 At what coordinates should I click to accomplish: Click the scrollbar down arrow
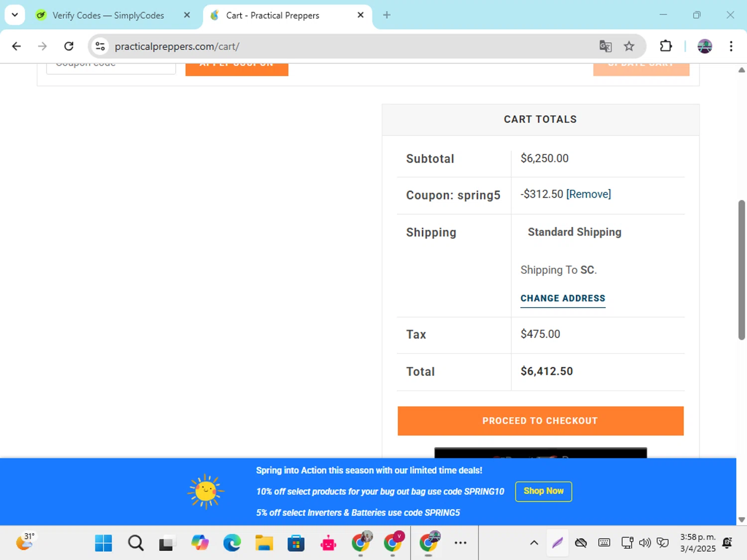click(x=742, y=519)
